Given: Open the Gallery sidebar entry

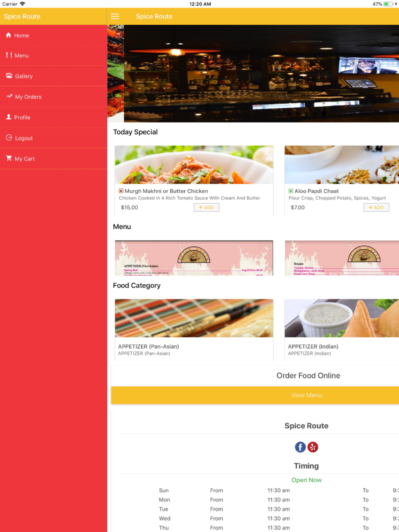Looking at the screenshot, I should [53, 76].
